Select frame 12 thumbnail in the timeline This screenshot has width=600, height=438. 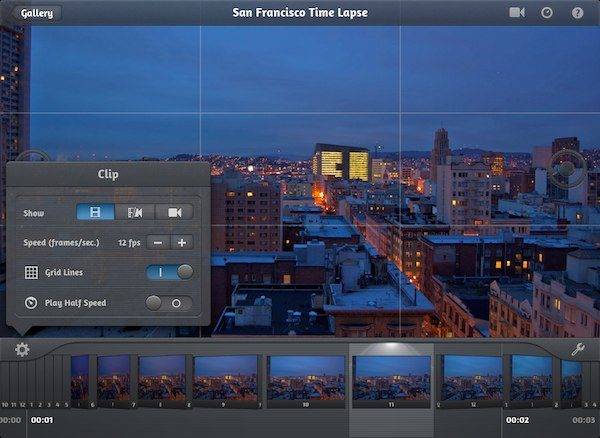tap(471, 379)
